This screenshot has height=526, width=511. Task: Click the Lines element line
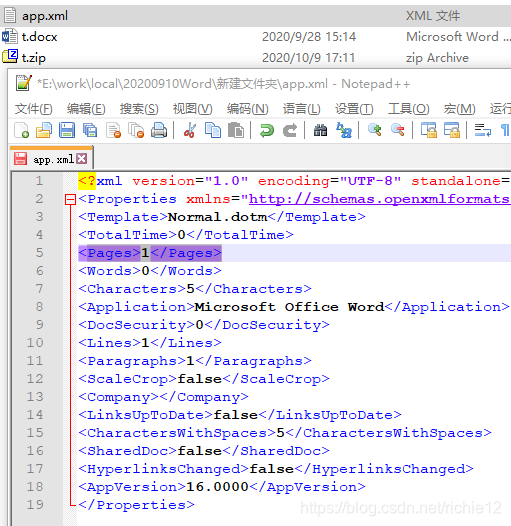click(150, 343)
